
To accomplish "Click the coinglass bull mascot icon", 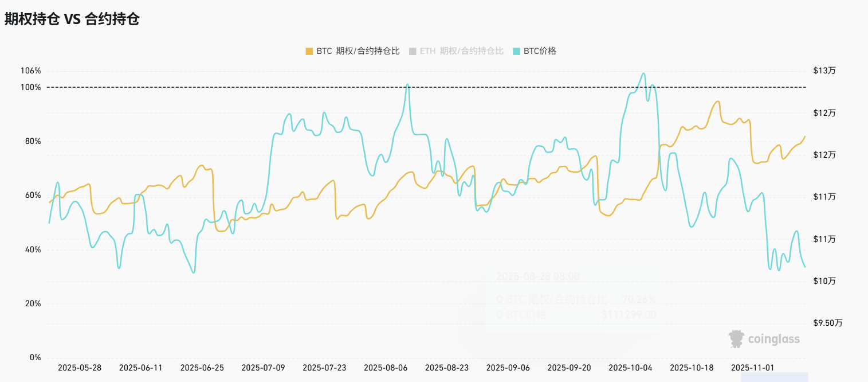I will point(736,339).
